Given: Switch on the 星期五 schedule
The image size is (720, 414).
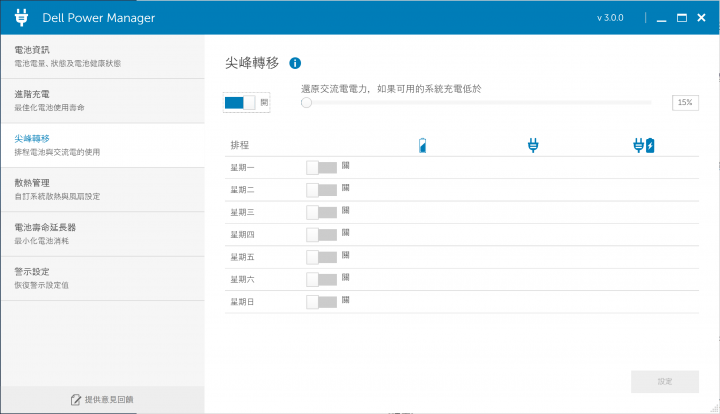Looking at the screenshot, I should point(321,257).
